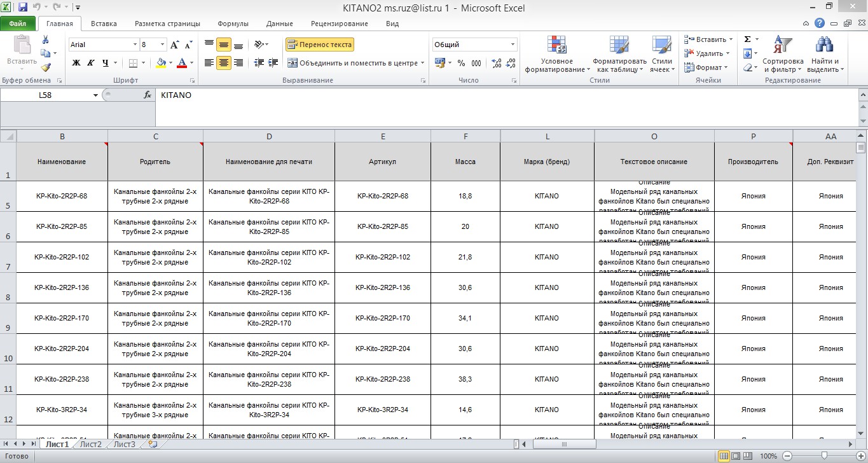Click the Increase Indent icon
Image resolution: width=868 pixels, height=463 pixels.
point(273,63)
